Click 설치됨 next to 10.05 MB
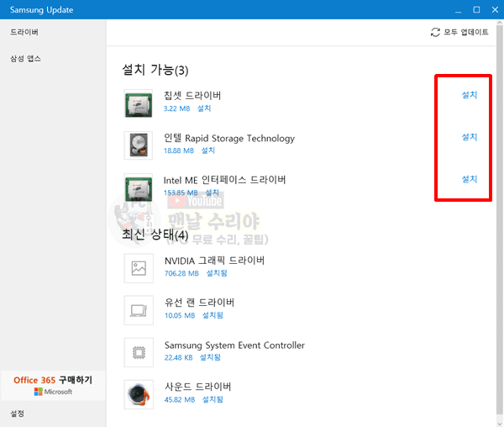This screenshot has width=504, height=427. (x=213, y=315)
